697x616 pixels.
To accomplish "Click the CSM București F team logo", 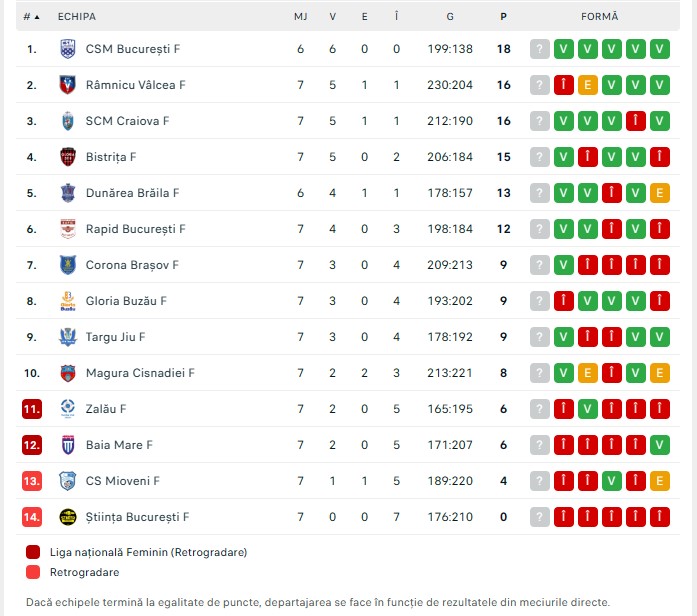I will (67, 49).
